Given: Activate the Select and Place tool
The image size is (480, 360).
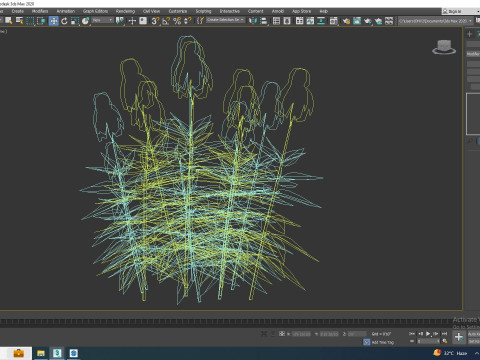Looking at the screenshot, I should click(86, 21).
